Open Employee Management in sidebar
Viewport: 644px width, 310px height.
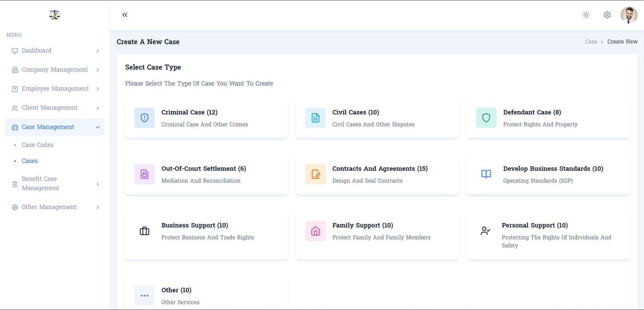(x=55, y=89)
